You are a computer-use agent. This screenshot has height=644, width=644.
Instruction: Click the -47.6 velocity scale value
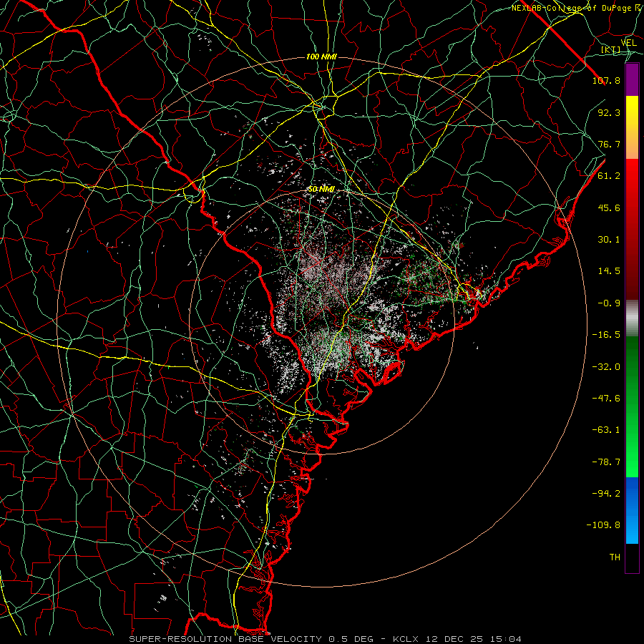click(606, 399)
